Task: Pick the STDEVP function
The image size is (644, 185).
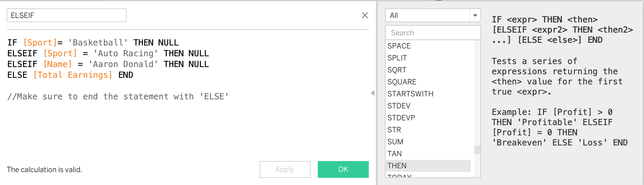Action: click(401, 118)
